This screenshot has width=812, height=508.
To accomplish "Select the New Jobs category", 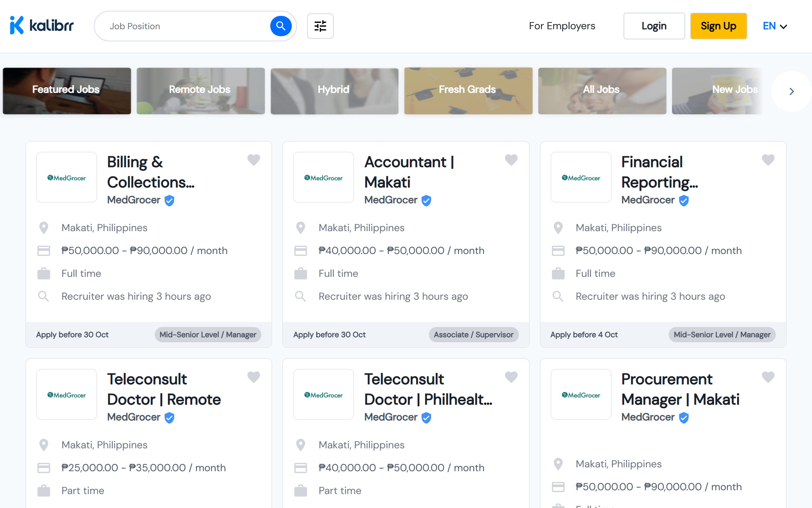I will click(x=717, y=91).
